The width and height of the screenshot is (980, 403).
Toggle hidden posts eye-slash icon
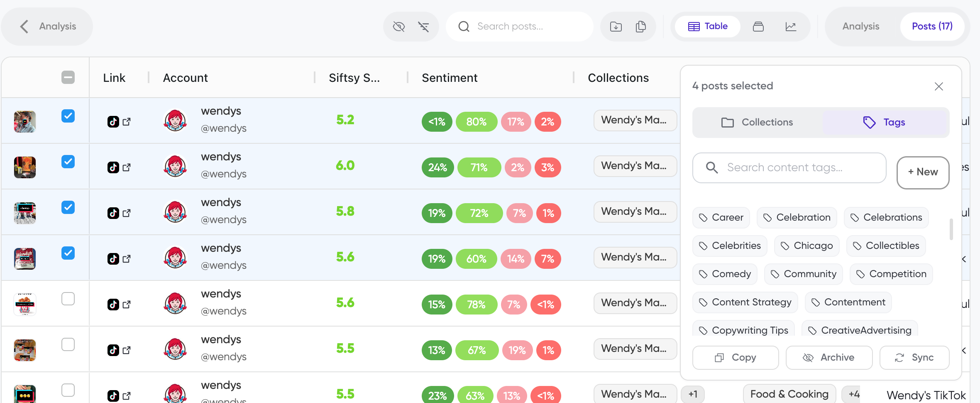398,27
